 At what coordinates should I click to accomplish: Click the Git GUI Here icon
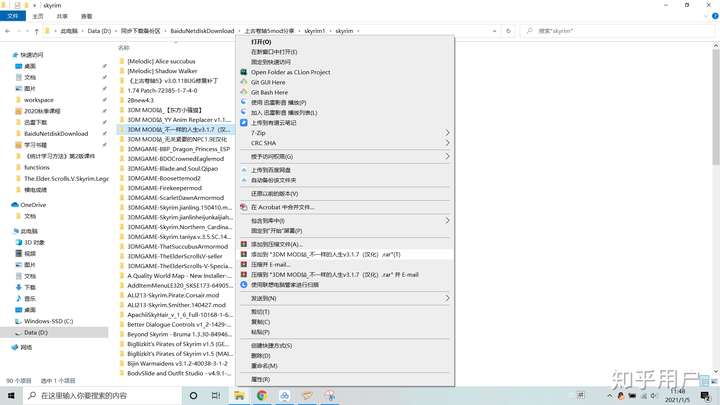click(x=244, y=82)
